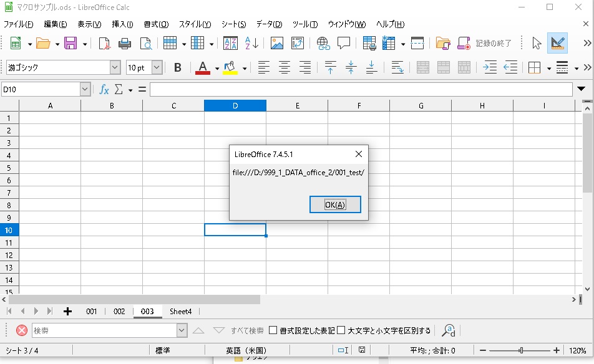Click the New spreadsheet icon
The width and height of the screenshot is (594, 364).
(x=16, y=44)
